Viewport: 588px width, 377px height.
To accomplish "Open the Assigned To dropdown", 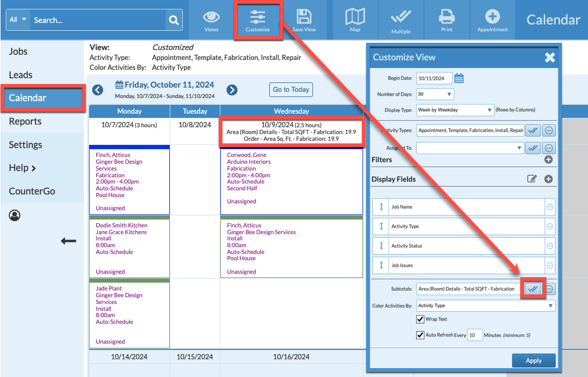I will pos(470,148).
